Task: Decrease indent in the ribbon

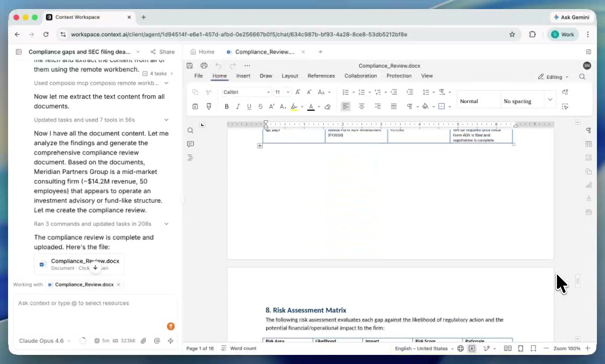Action: coord(394,92)
